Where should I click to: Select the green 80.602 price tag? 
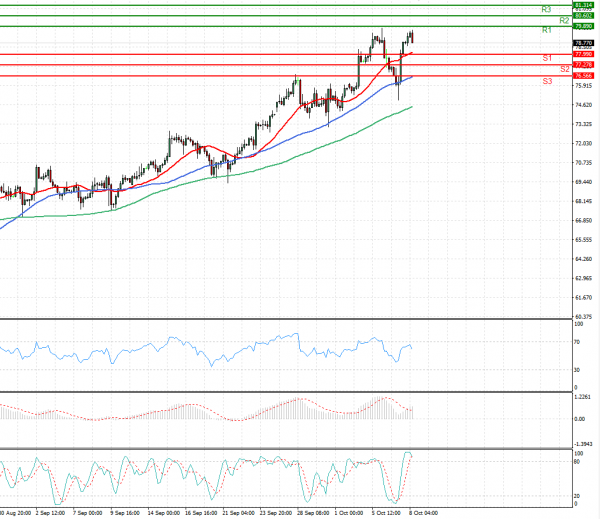pos(584,16)
